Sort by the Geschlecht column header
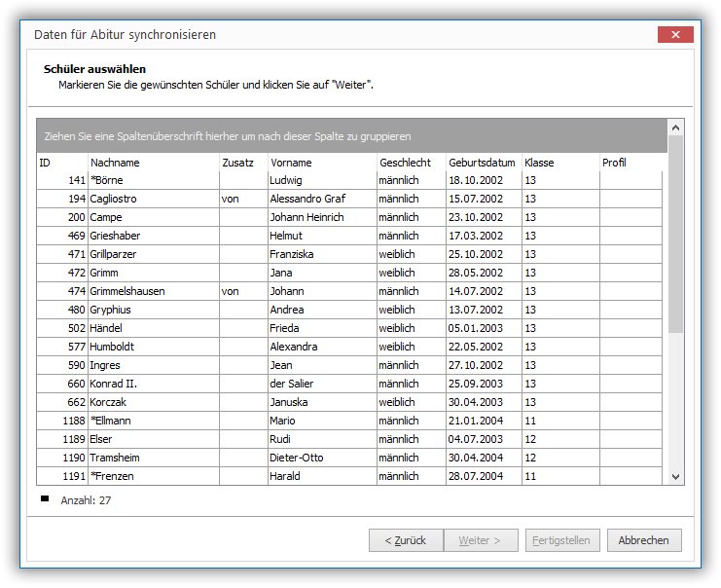Image resolution: width=721 pixels, height=588 pixels. tap(411, 163)
